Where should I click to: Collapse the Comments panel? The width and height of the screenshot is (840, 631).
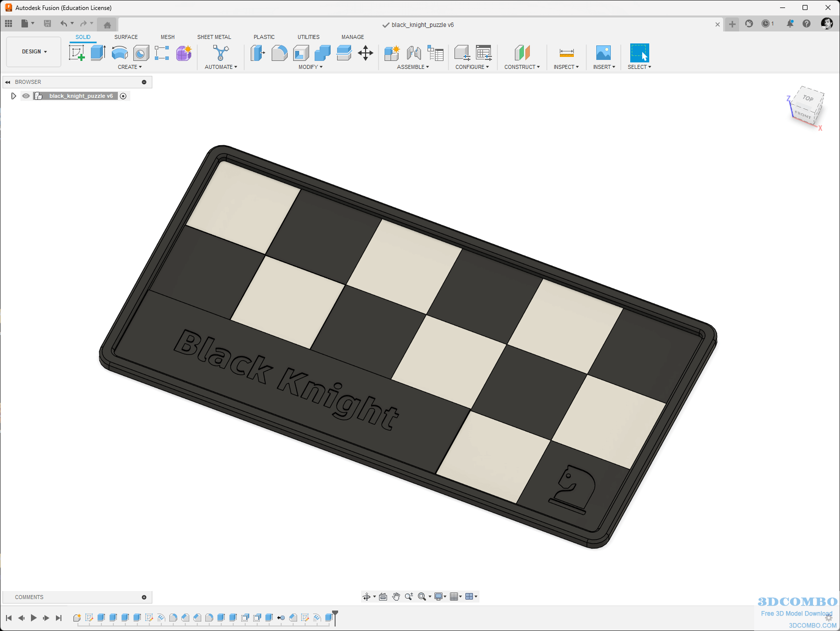coord(144,597)
